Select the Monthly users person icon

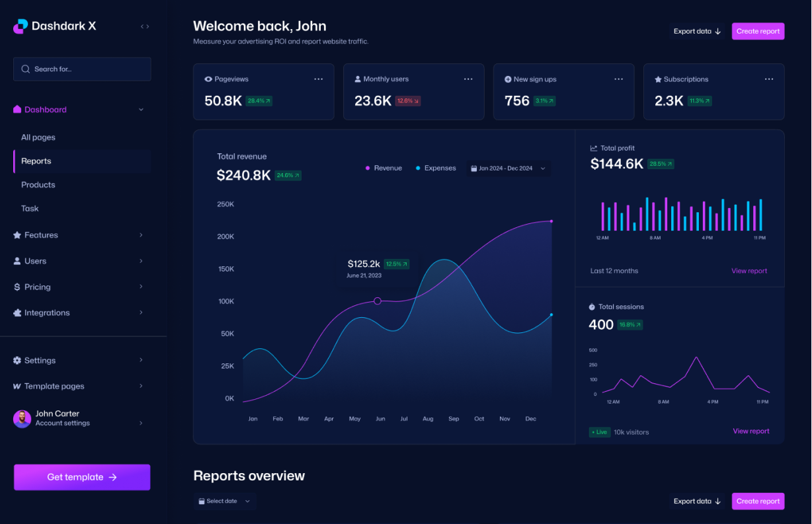[x=359, y=79]
